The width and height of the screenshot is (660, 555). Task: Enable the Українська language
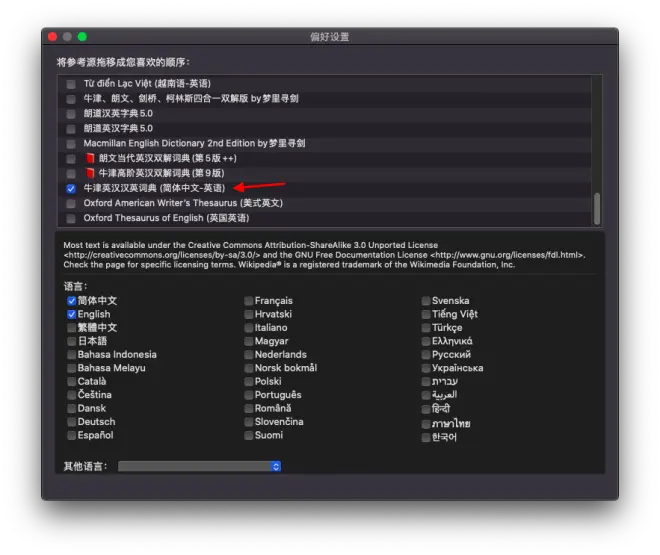point(426,368)
